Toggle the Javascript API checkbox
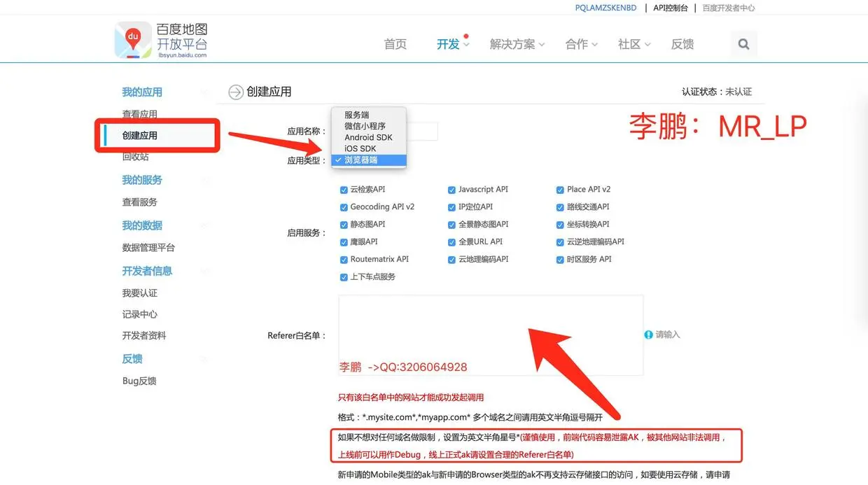The image size is (868, 485). (x=452, y=190)
